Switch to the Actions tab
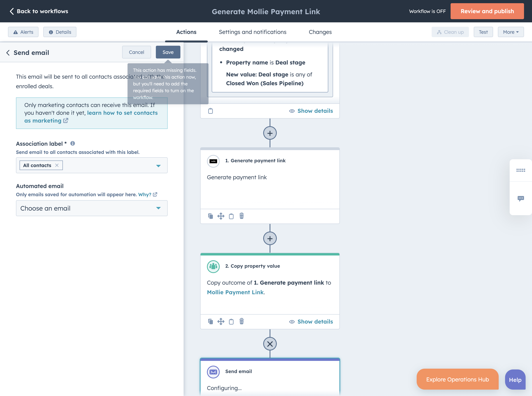 coord(186,32)
